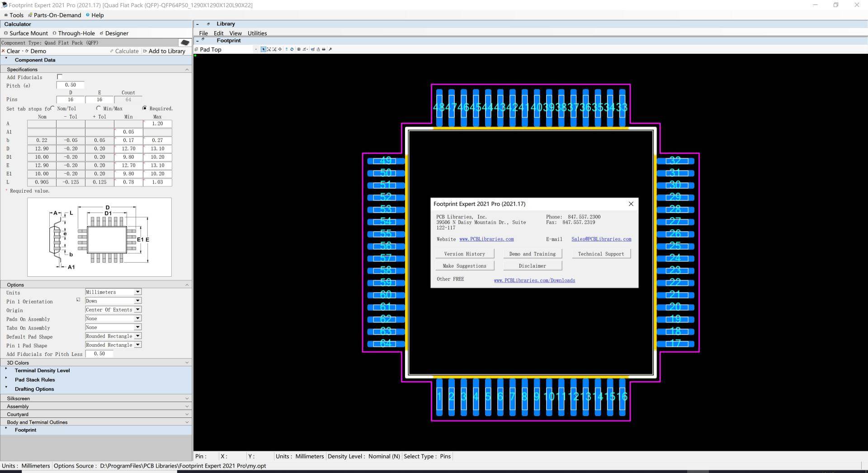Screen dimensions: 868x473
Task: Click the refresh view icon
Action: pos(292,49)
